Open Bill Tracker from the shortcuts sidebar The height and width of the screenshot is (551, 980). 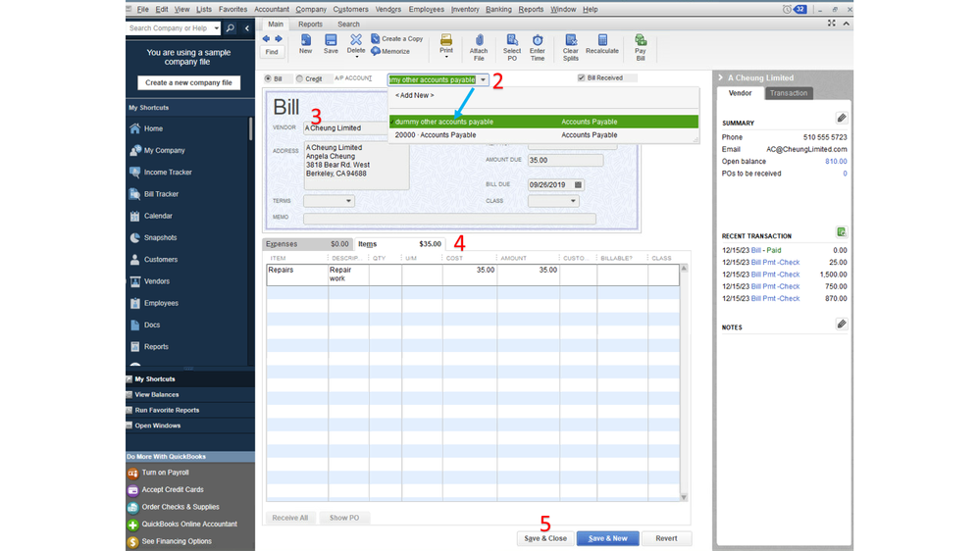(161, 194)
